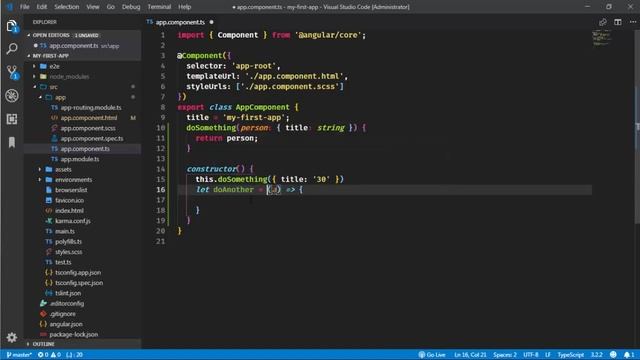
Task: Open the Debug view (no-bug icon)
Action: coord(12,96)
